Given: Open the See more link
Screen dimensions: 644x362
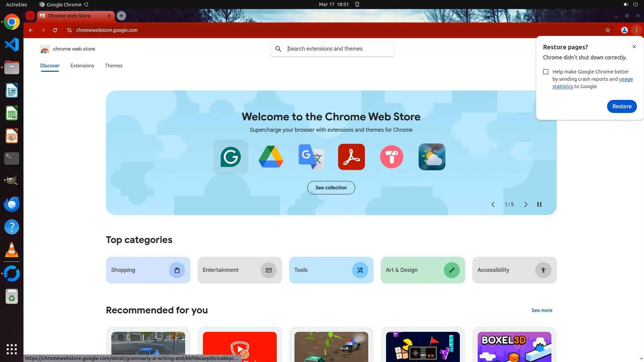Looking at the screenshot, I should [x=542, y=310].
